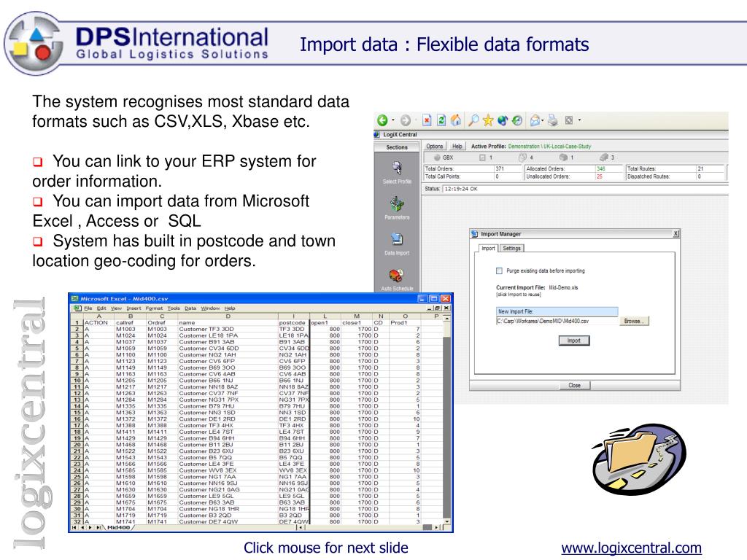747x560 pixels.
Task: Click the History clock icon in toolbar
Action: click(517, 120)
